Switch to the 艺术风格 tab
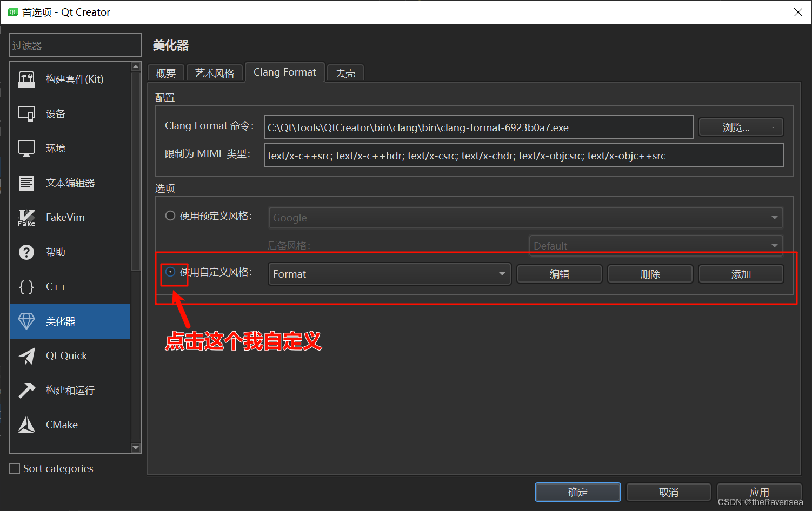Image resolution: width=812 pixels, height=511 pixels. tap(215, 73)
